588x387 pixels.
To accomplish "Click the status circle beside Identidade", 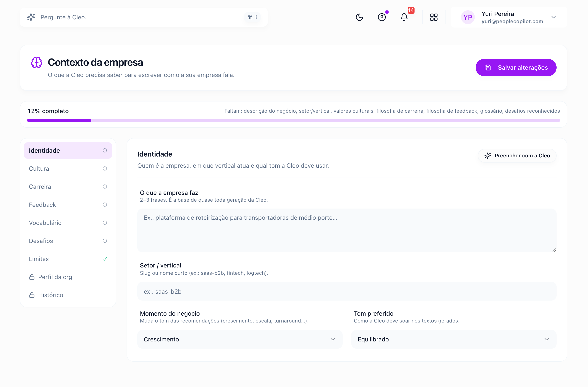I will (105, 150).
